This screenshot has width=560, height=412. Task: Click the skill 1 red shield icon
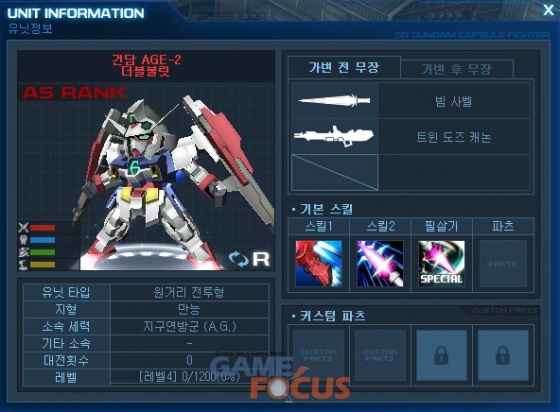tap(319, 263)
